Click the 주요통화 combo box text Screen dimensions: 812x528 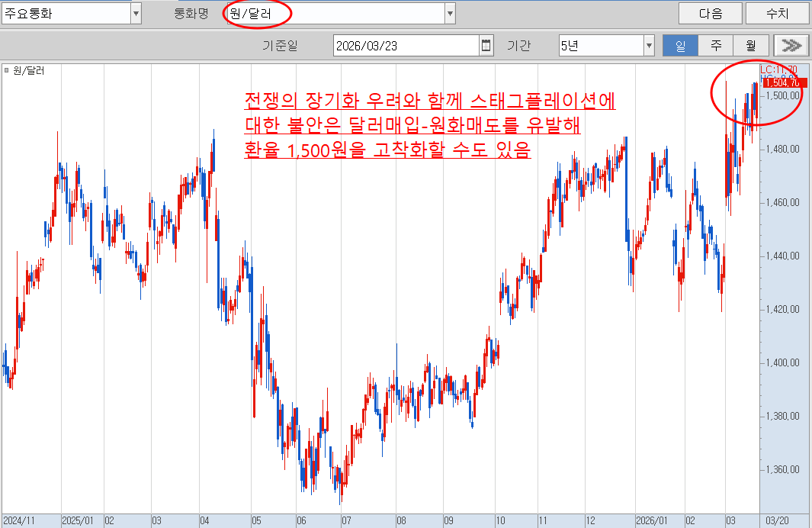pos(65,13)
